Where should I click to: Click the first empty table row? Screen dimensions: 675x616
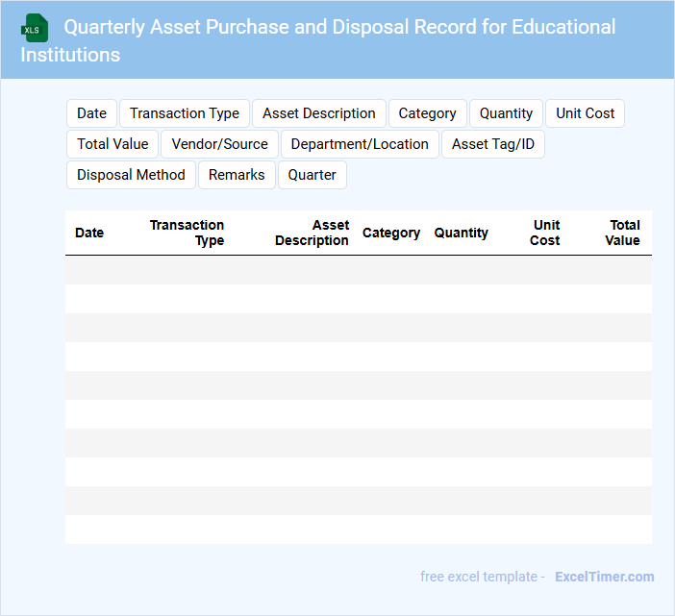tap(358, 270)
